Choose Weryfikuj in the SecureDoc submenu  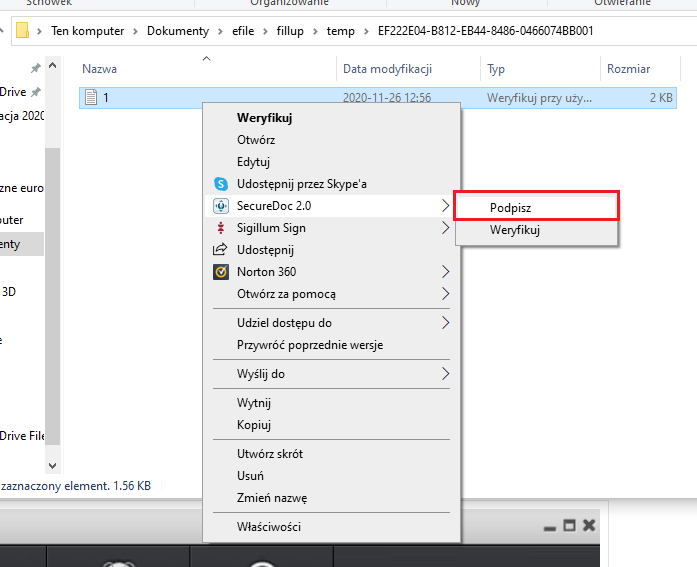tap(537, 230)
